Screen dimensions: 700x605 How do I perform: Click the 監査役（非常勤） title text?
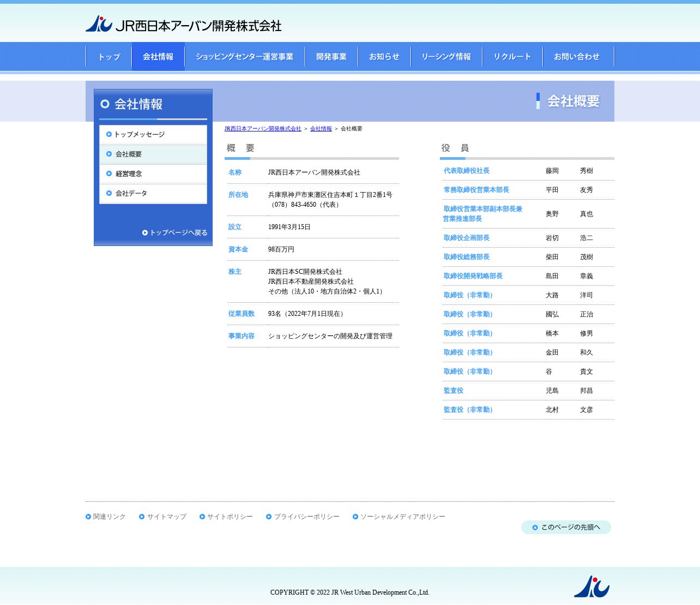(x=470, y=410)
